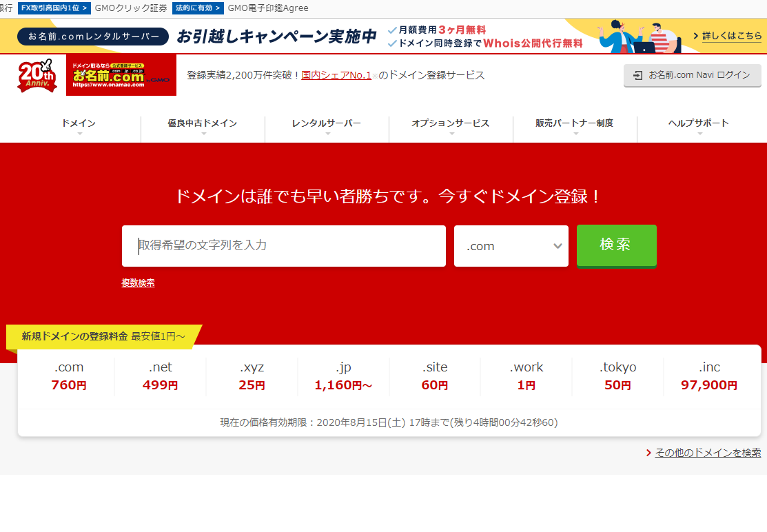Select the .jp 1,160円～ price cell
The height and width of the screenshot is (532, 767).
click(x=343, y=376)
